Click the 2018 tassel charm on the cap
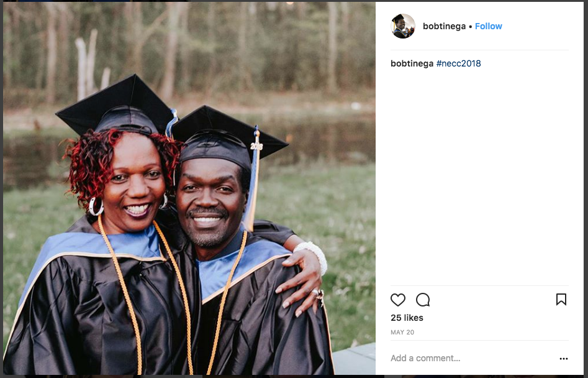The height and width of the screenshot is (378, 588). [x=256, y=146]
